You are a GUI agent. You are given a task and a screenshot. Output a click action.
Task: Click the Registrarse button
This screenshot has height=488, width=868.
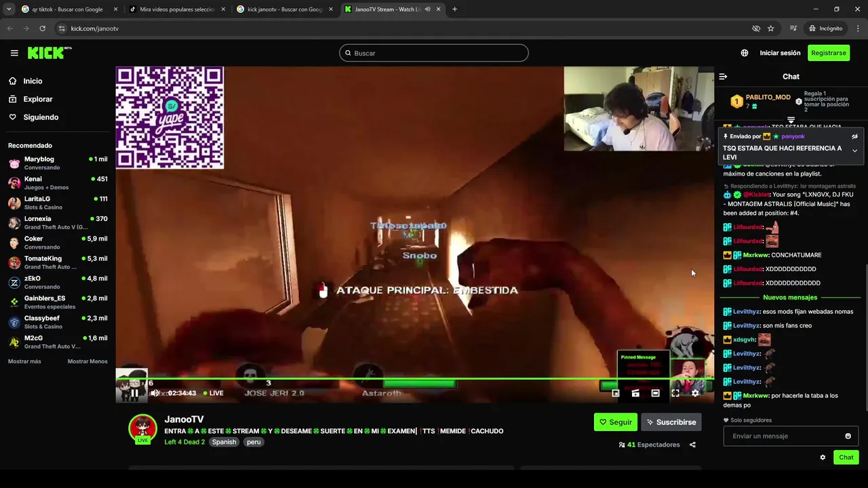pyautogui.click(x=829, y=53)
